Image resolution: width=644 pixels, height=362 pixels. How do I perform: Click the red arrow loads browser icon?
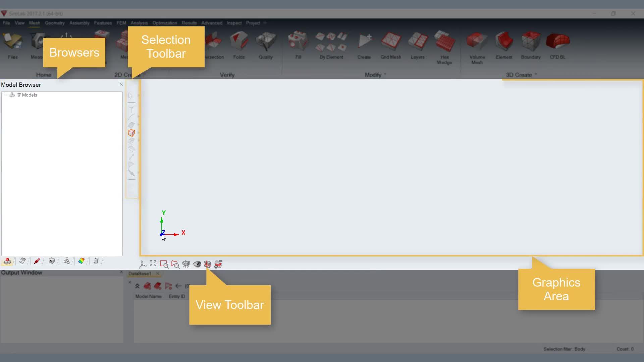tap(37, 261)
